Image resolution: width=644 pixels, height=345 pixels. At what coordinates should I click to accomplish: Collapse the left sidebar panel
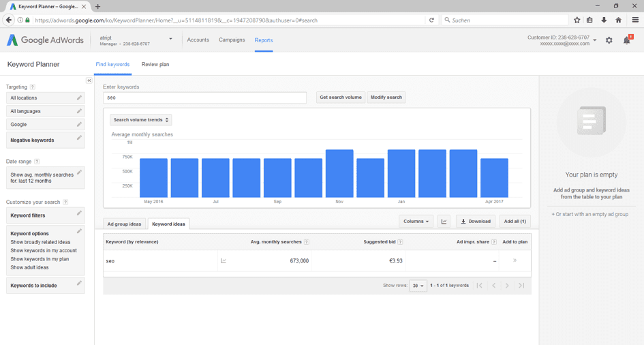tap(89, 80)
